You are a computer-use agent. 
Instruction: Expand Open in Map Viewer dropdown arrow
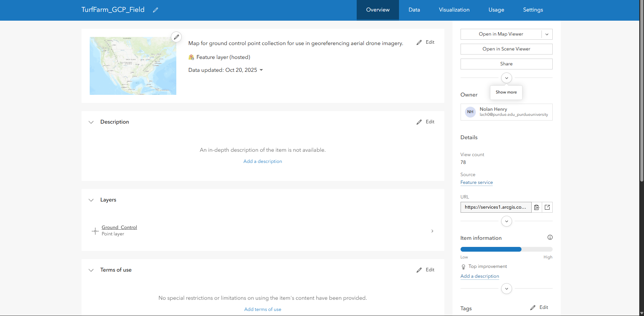[547, 34]
